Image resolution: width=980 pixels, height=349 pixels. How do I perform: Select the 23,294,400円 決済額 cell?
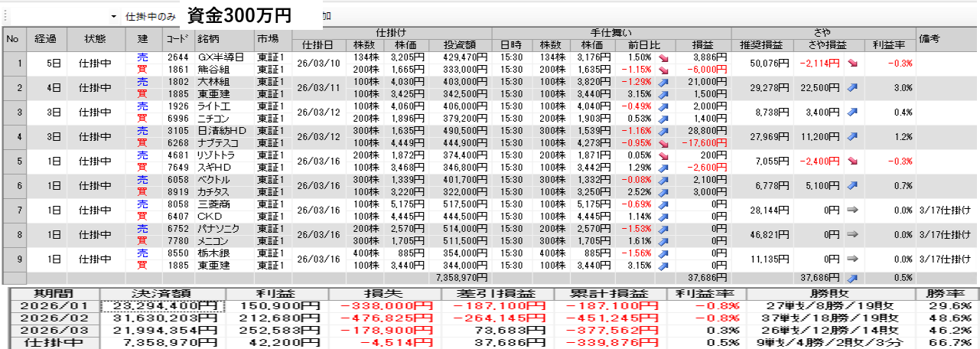click(160, 306)
